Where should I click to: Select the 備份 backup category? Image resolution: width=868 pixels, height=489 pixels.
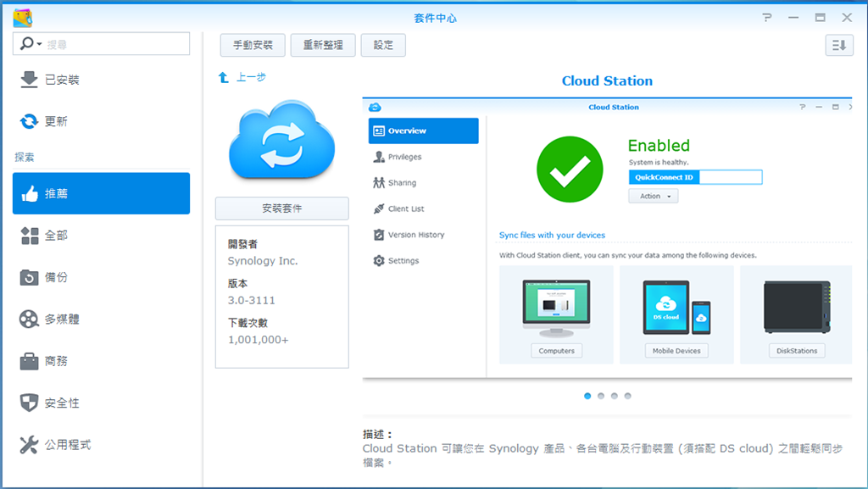tap(101, 277)
